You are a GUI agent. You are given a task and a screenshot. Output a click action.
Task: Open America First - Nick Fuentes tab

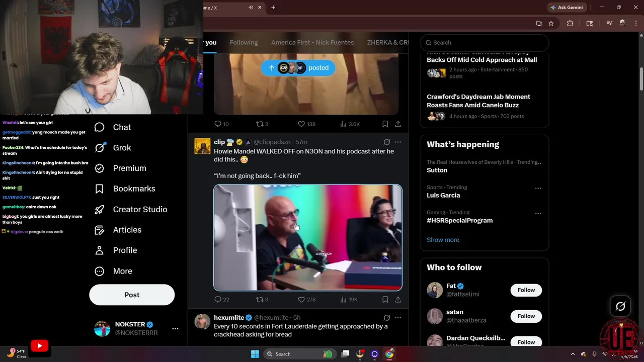coord(312,43)
